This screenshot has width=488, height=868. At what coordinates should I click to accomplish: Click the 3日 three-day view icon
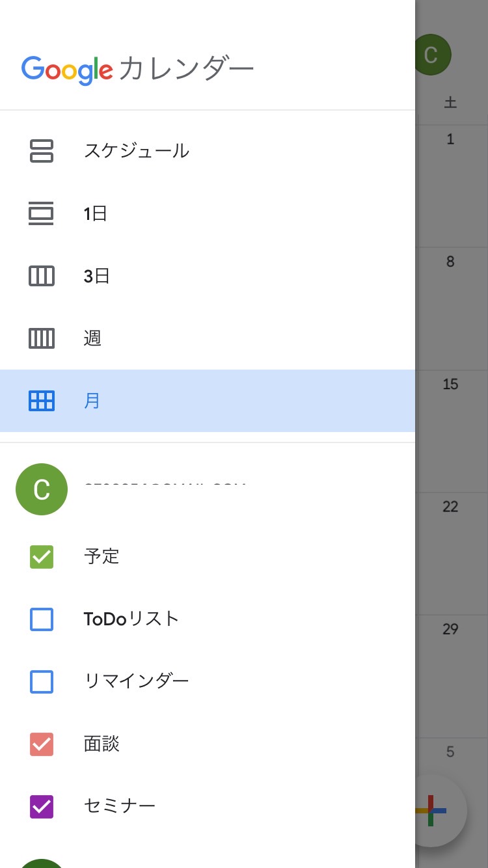coord(42,276)
